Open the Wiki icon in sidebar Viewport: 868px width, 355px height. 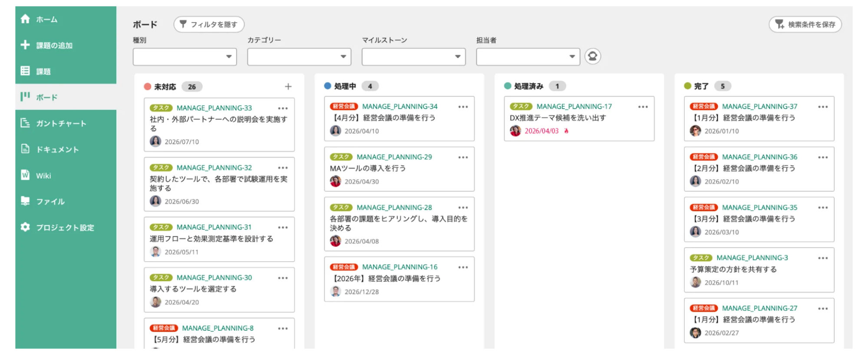pos(25,175)
